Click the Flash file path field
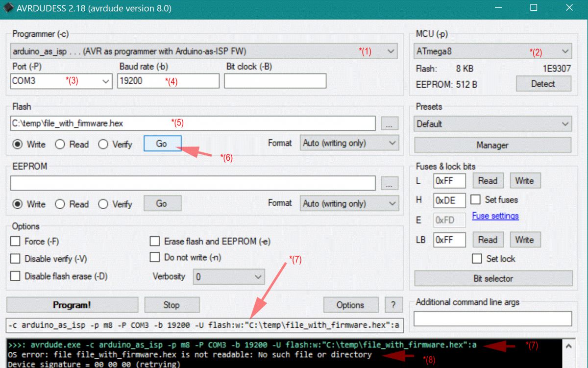Viewport: 588px width, 368px height. (x=193, y=123)
